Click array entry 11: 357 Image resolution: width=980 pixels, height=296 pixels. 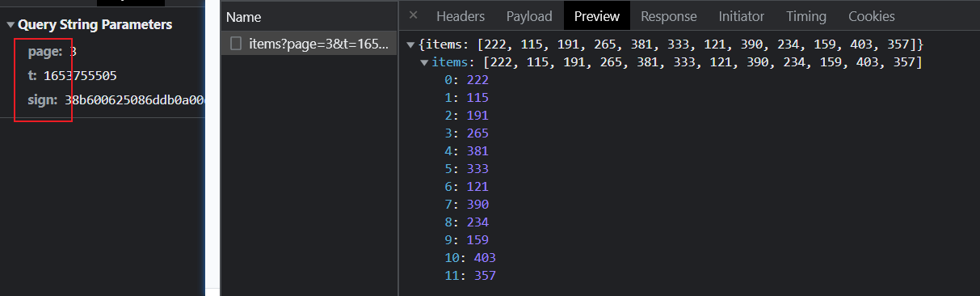pyautogui.click(x=469, y=276)
